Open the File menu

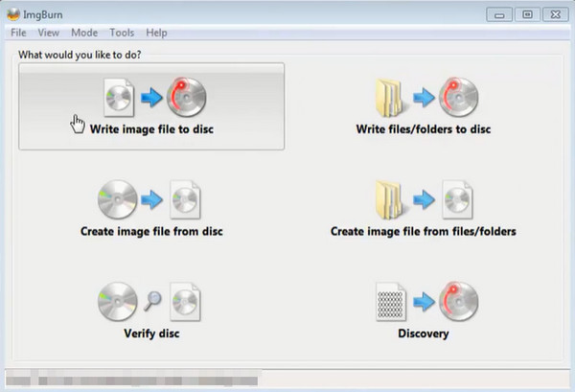(x=18, y=33)
